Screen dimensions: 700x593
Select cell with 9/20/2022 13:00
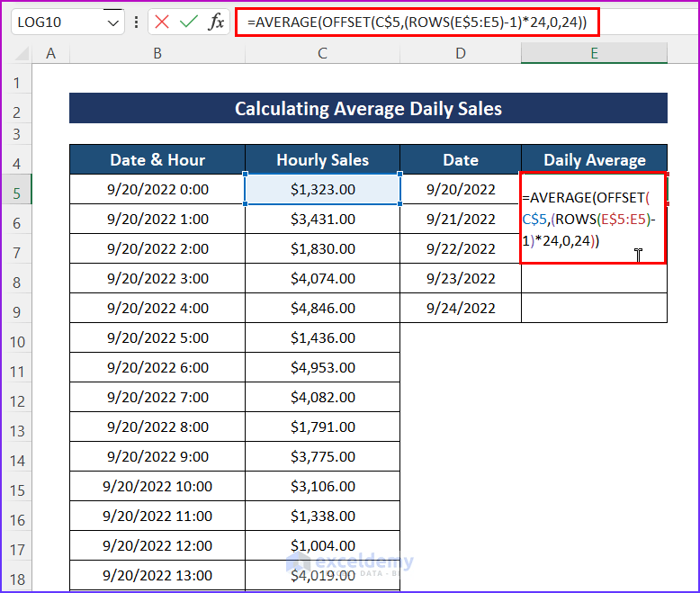tap(157, 575)
